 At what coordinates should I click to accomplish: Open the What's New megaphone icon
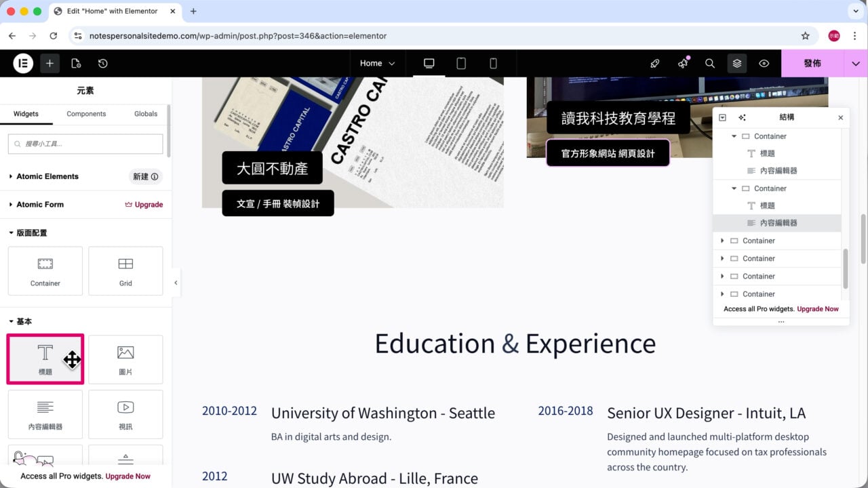click(683, 63)
